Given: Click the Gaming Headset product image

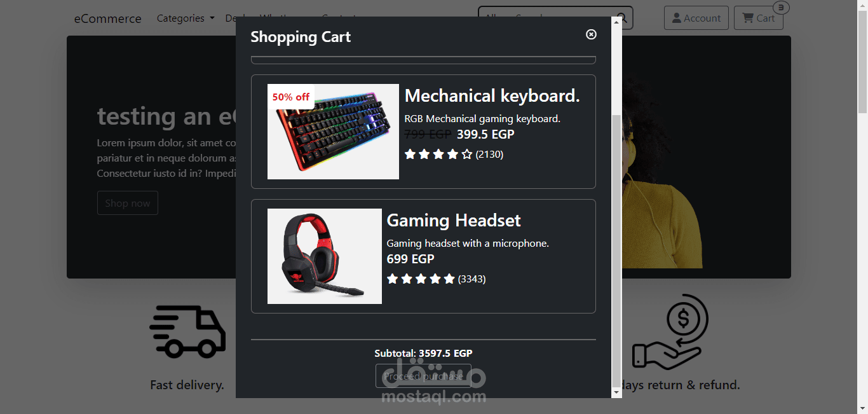Looking at the screenshot, I should click(x=325, y=256).
